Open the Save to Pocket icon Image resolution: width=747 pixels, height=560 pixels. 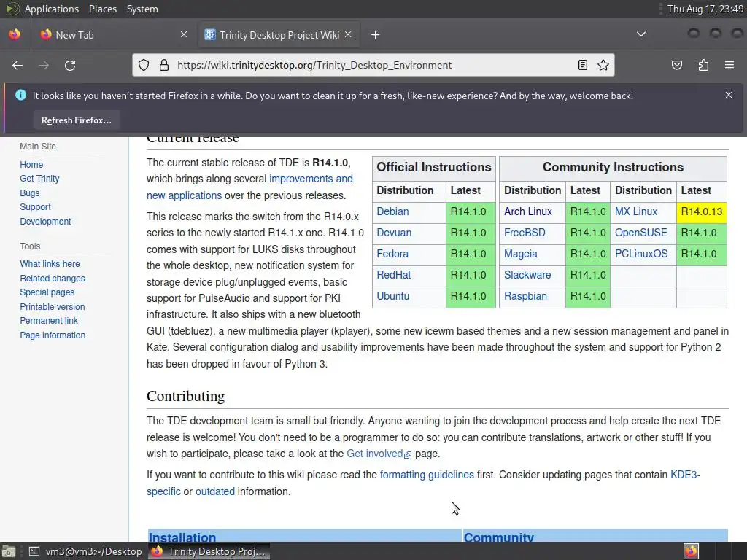coord(677,65)
